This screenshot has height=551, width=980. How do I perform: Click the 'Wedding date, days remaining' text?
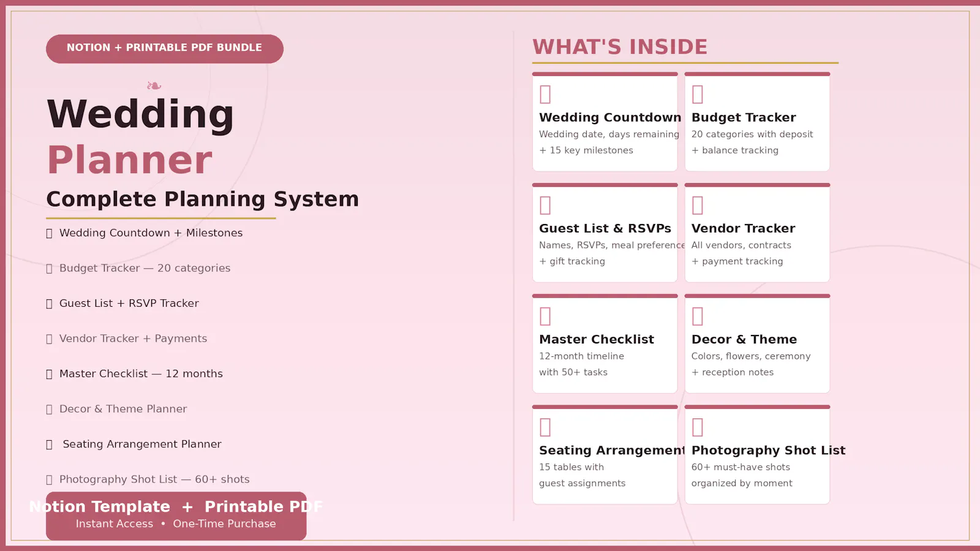click(609, 134)
